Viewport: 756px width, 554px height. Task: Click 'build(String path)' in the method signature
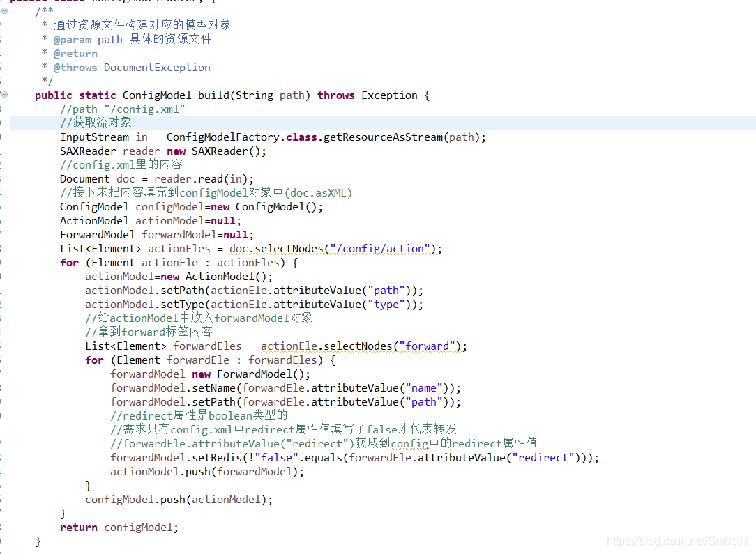pyautogui.click(x=254, y=95)
